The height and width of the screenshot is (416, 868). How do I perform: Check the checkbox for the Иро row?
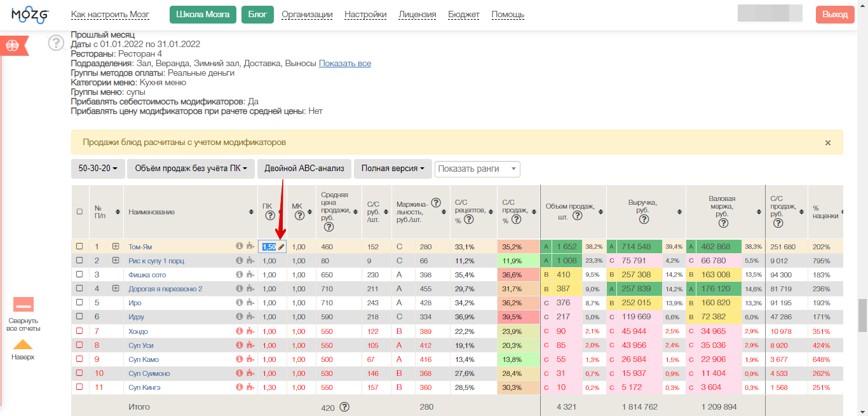click(x=79, y=303)
